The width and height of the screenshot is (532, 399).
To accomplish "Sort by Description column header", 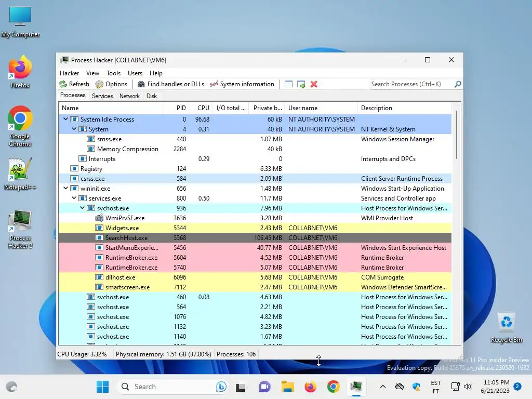I will 404,108.
